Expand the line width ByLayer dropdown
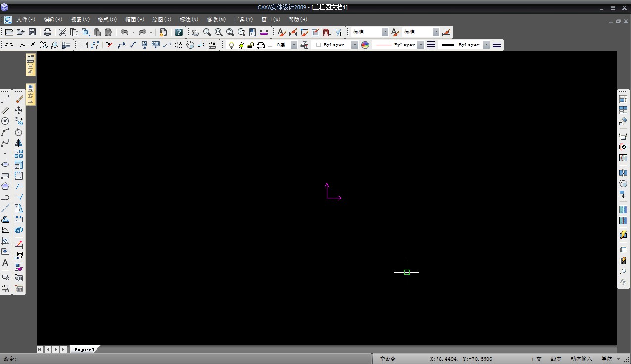This screenshot has height=364, width=631. tap(486, 45)
